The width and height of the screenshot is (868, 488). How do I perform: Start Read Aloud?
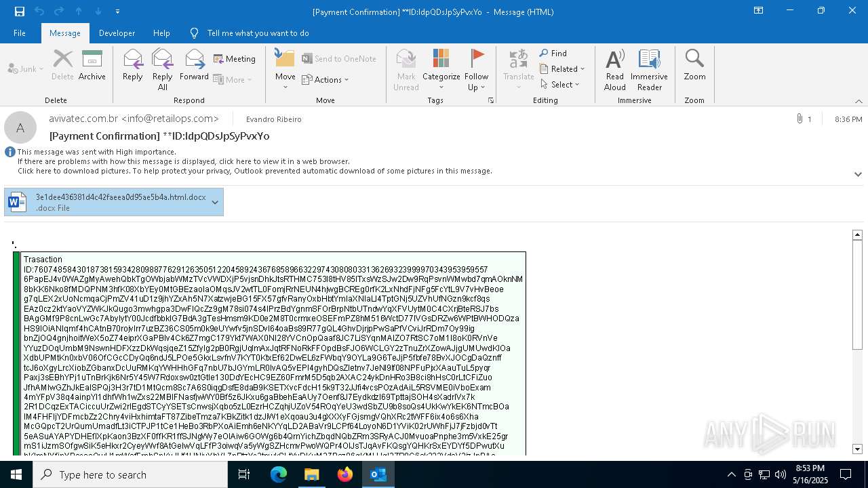pyautogui.click(x=615, y=70)
